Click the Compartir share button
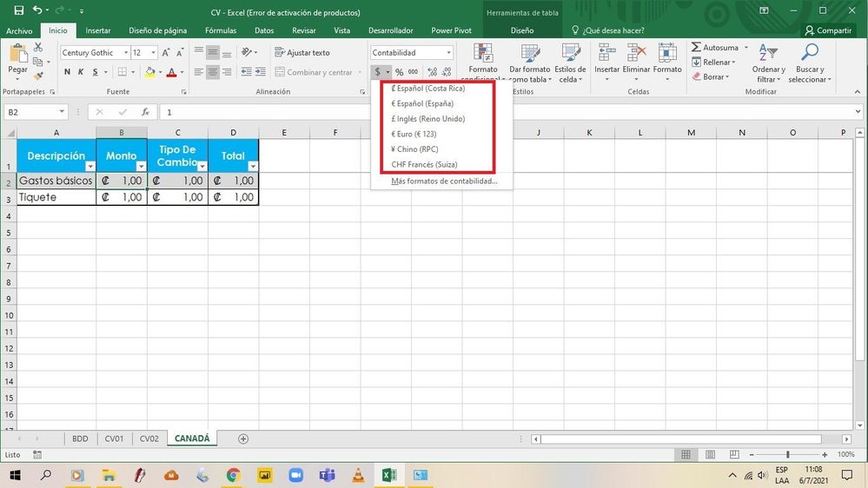868x488 pixels. tap(828, 30)
